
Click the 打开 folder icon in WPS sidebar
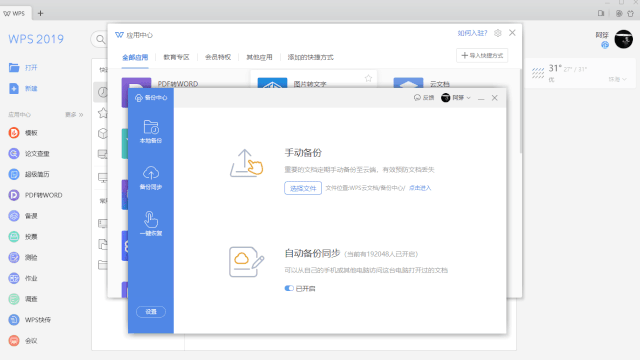pyautogui.click(x=14, y=67)
